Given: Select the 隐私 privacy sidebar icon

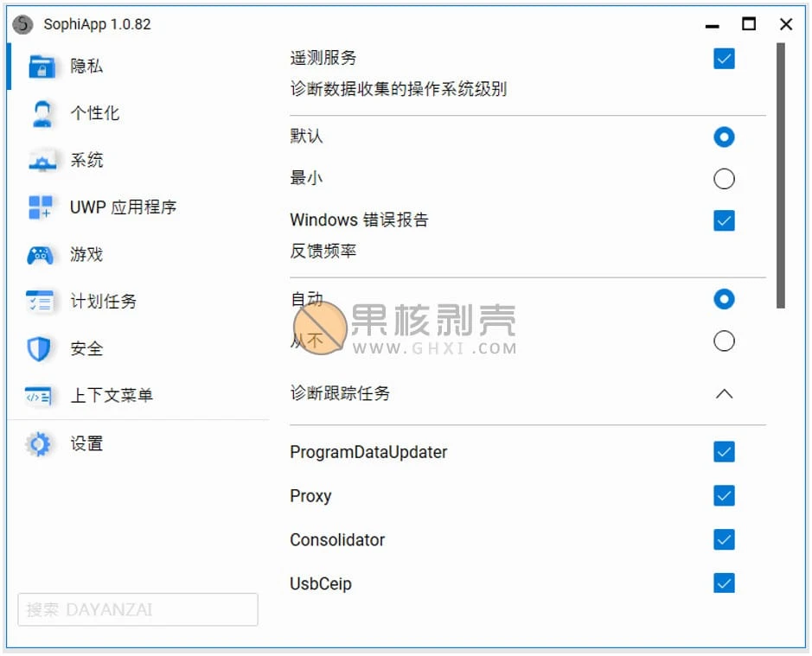Looking at the screenshot, I should [38, 67].
